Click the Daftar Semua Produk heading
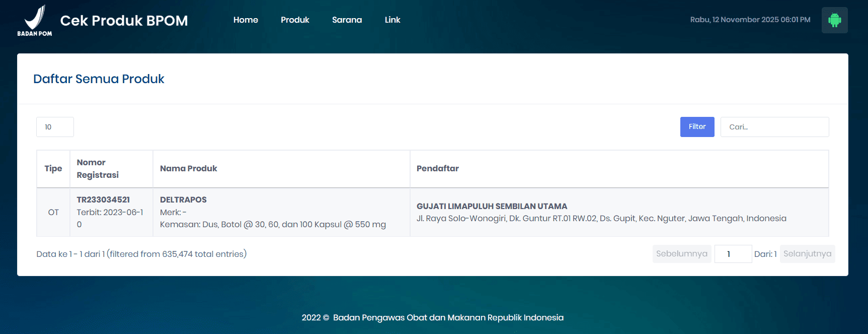Screen dimensions: 868x334 tap(99, 79)
